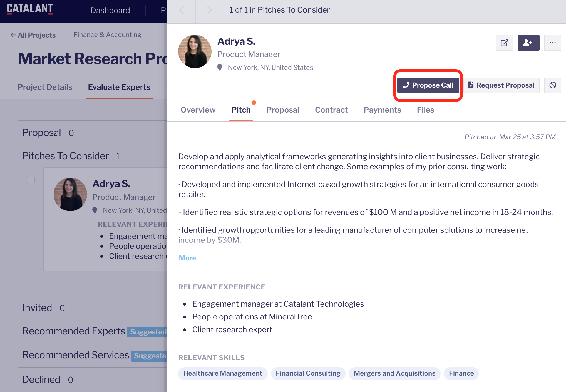
Task: Click the decline circle-slash icon
Action: pos(552,85)
